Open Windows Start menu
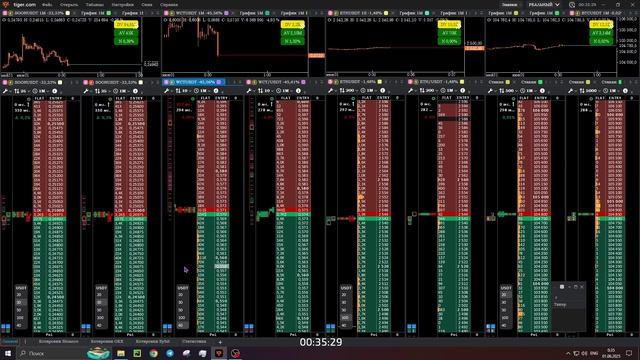The image size is (640, 360). pyautogui.click(x=7, y=353)
